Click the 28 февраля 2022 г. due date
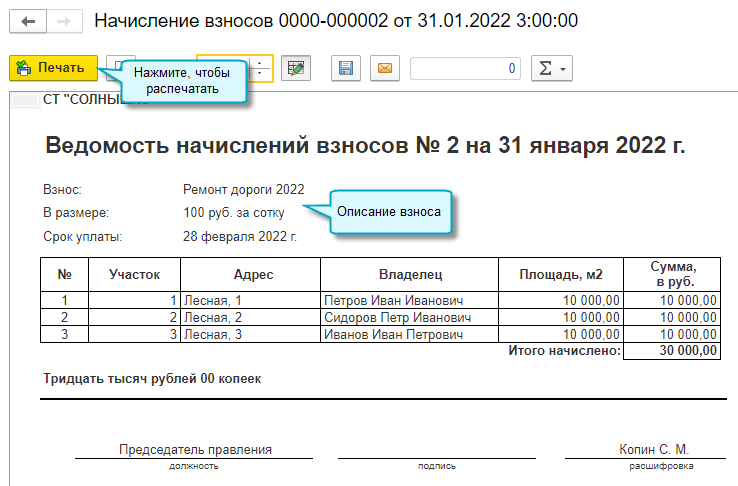This screenshot has height=486, width=738. click(x=240, y=236)
